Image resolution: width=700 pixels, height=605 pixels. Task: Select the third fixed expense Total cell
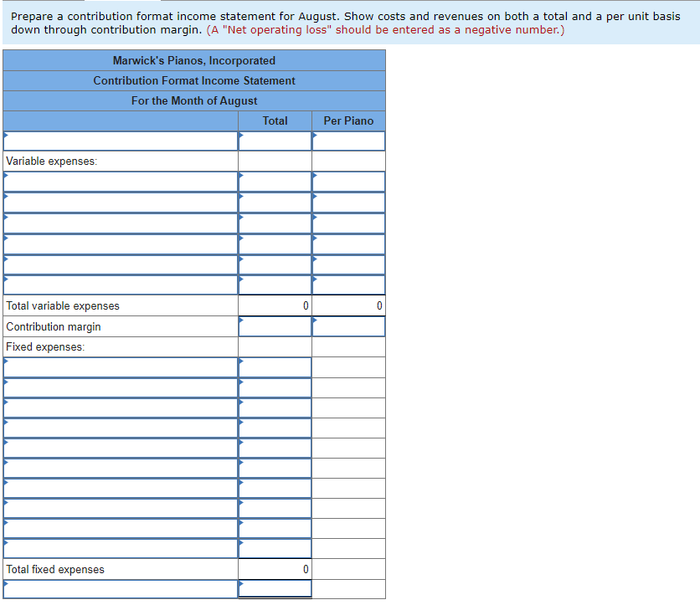tap(275, 408)
